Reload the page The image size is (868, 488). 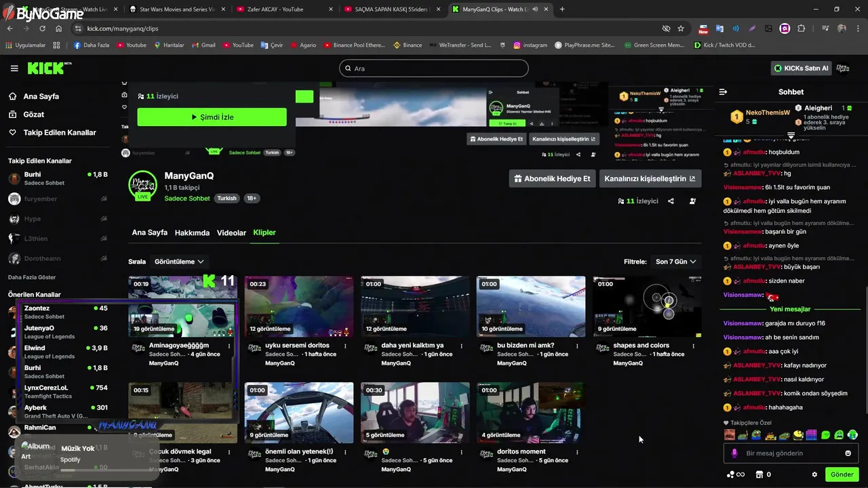42,28
